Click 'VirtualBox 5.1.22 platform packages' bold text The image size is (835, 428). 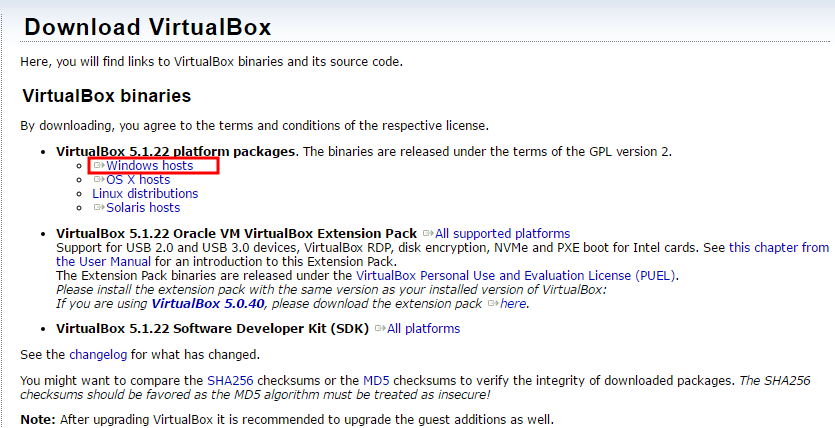(175, 151)
